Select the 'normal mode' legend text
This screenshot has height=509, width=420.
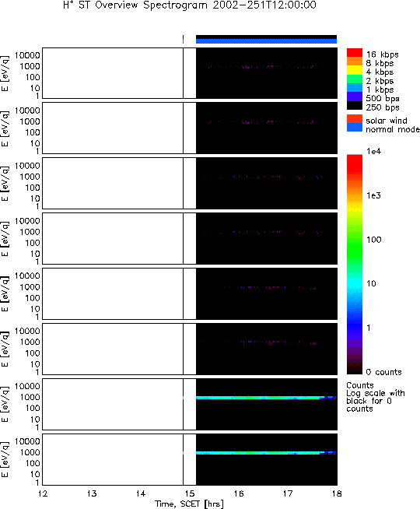click(x=393, y=129)
